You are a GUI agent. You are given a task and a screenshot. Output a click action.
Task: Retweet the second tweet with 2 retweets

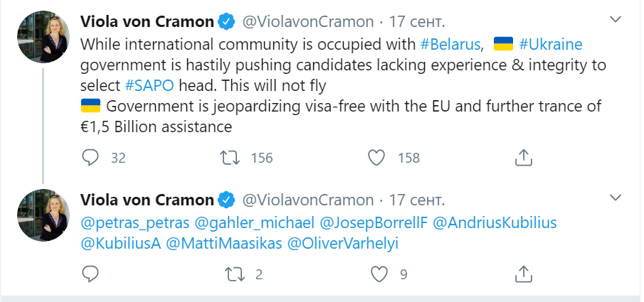point(232,273)
